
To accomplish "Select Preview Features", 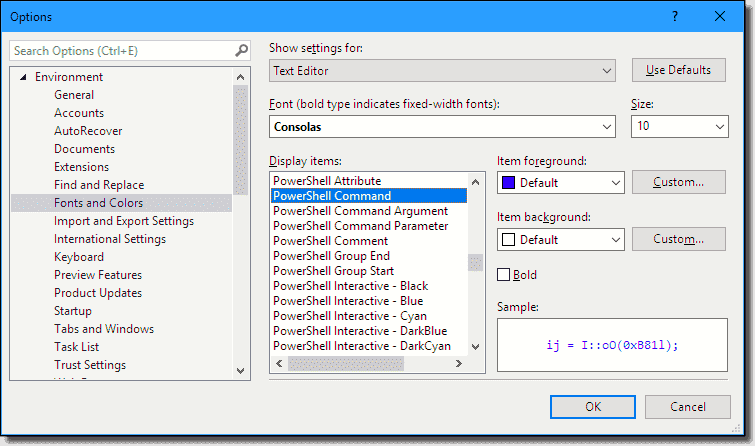I will [x=98, y=275].
